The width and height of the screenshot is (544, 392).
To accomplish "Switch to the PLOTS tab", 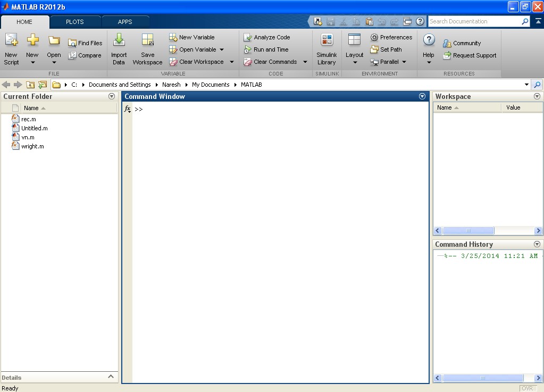I will coord(75,22).
